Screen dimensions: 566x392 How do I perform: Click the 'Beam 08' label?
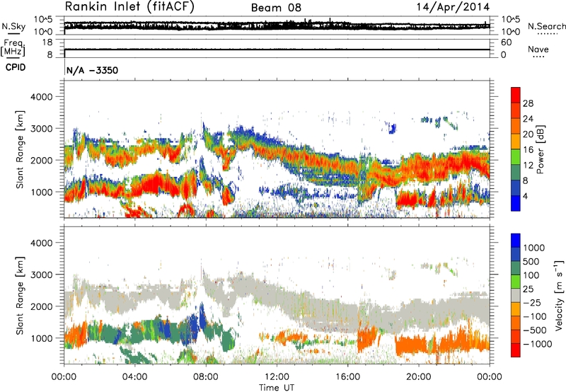click(x=276, y=8)
